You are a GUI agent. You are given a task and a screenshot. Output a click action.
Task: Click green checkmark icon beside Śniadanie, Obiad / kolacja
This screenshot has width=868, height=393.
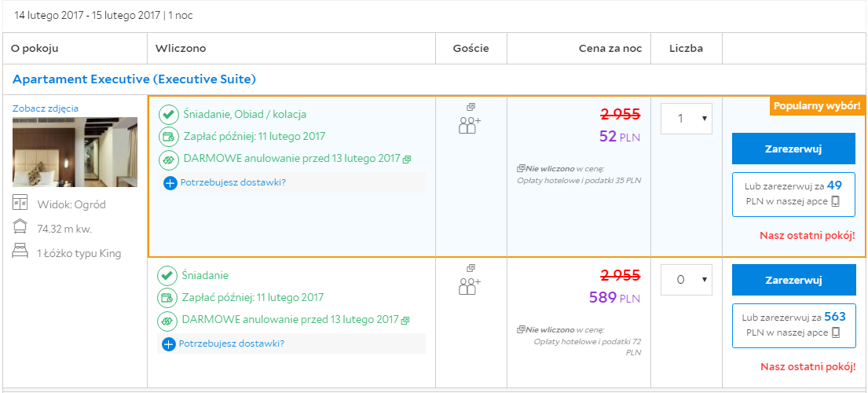(x=168, y=115)
